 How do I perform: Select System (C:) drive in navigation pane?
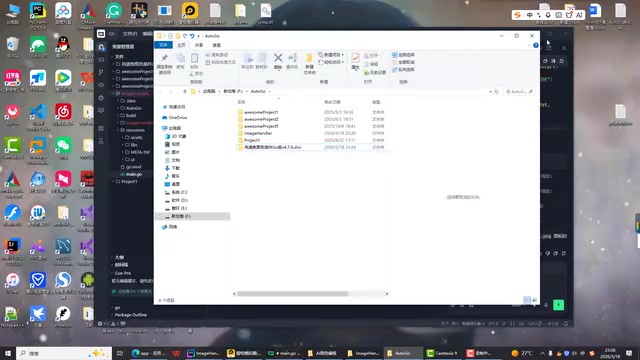point(176,192)
